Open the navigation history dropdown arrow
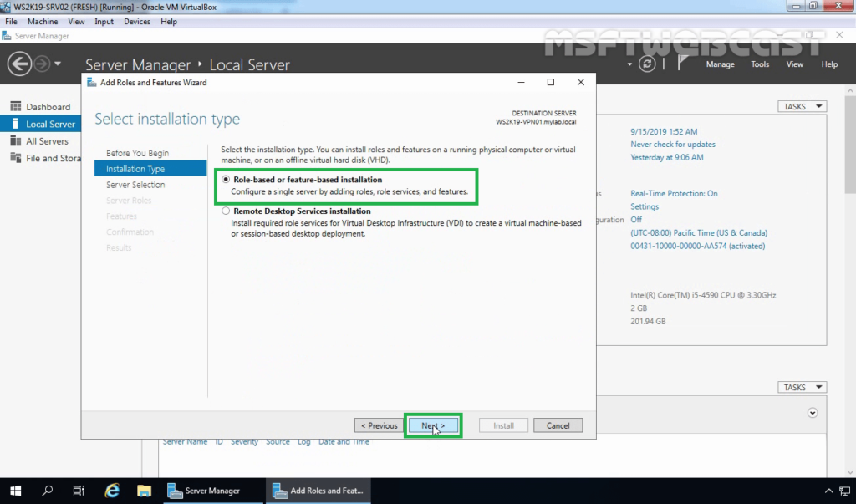The image size is (856, 504). click(58, 64)
